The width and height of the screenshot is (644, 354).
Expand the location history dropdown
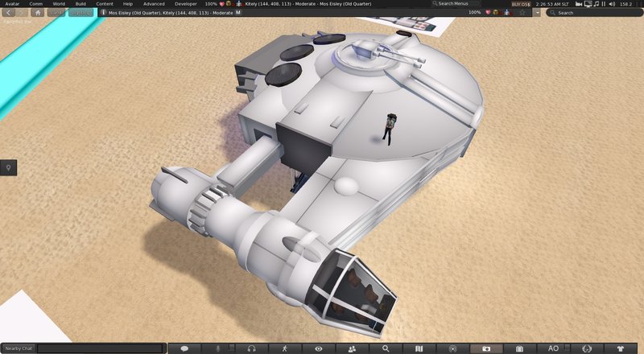click(537, 13)
